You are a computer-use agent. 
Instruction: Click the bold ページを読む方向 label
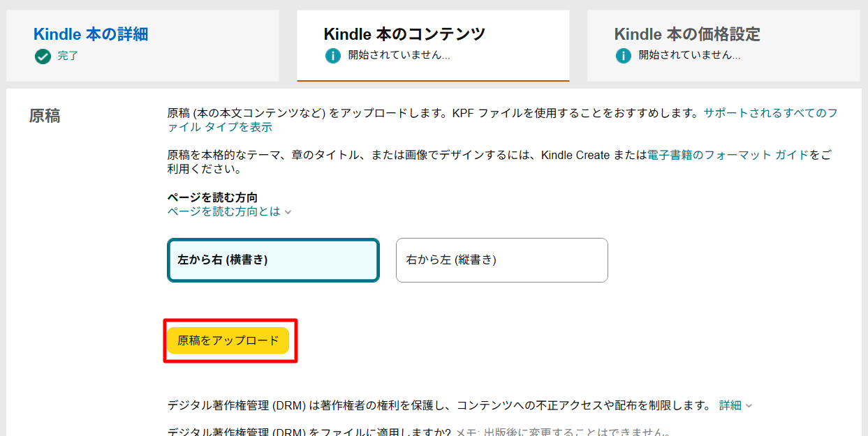coord(212,197)
